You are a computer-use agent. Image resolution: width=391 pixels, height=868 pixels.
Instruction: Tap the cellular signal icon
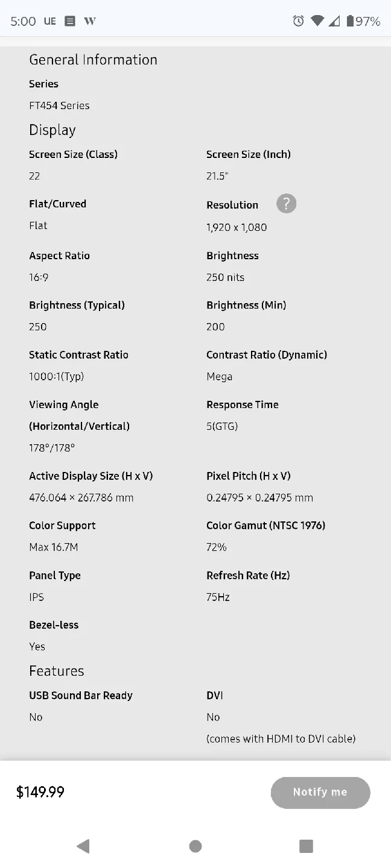(x=334, y=20)
